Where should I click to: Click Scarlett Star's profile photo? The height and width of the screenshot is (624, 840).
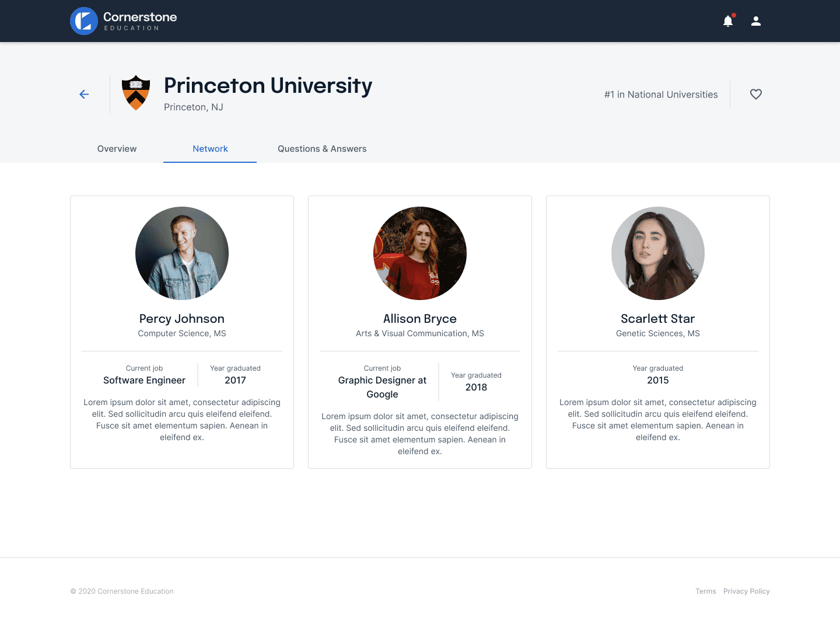[657, 253]
